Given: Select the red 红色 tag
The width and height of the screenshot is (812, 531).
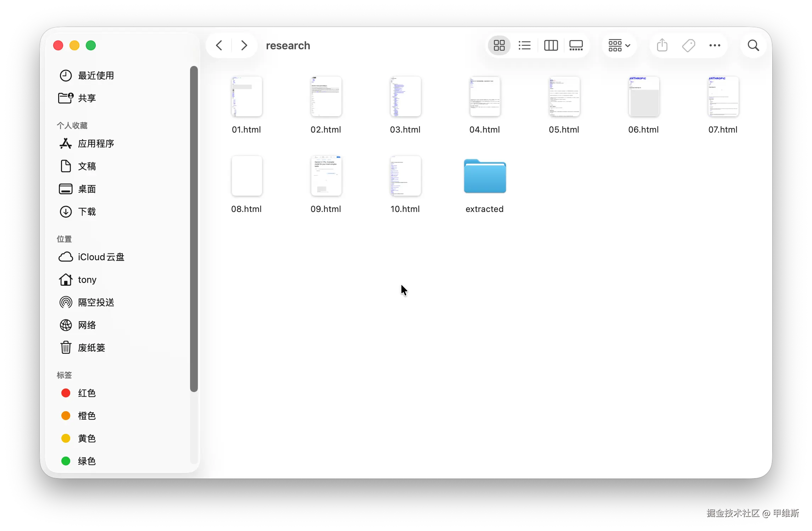Looking at the screenshot, I should pos(87,393).
